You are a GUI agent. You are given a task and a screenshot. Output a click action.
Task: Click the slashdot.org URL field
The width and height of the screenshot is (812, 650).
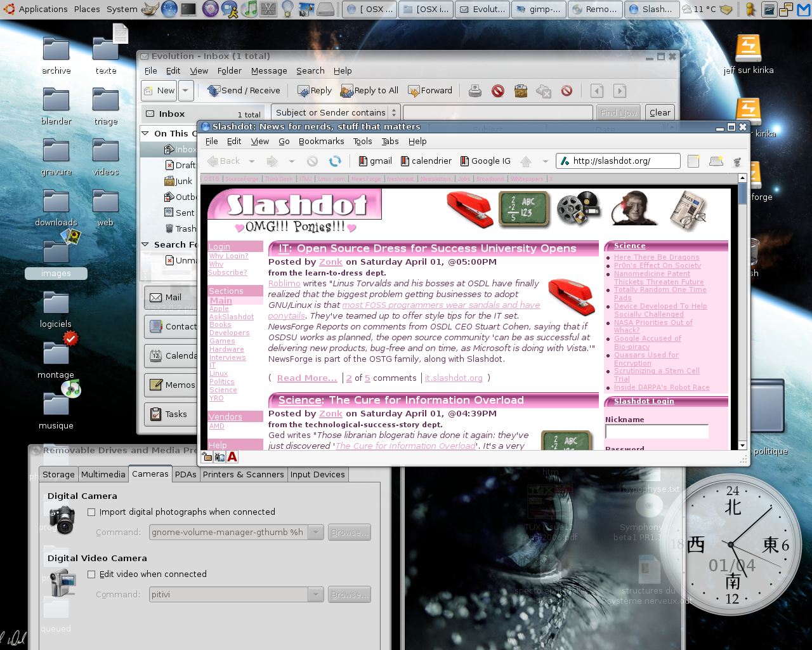pos(618,161)
